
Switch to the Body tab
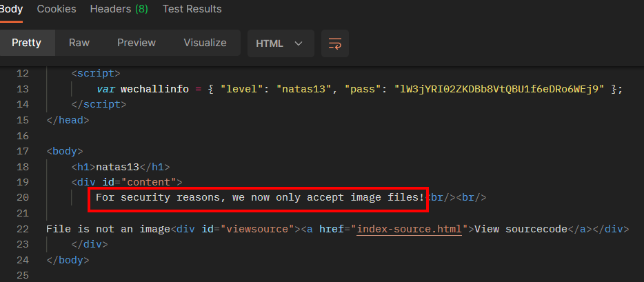11,9
